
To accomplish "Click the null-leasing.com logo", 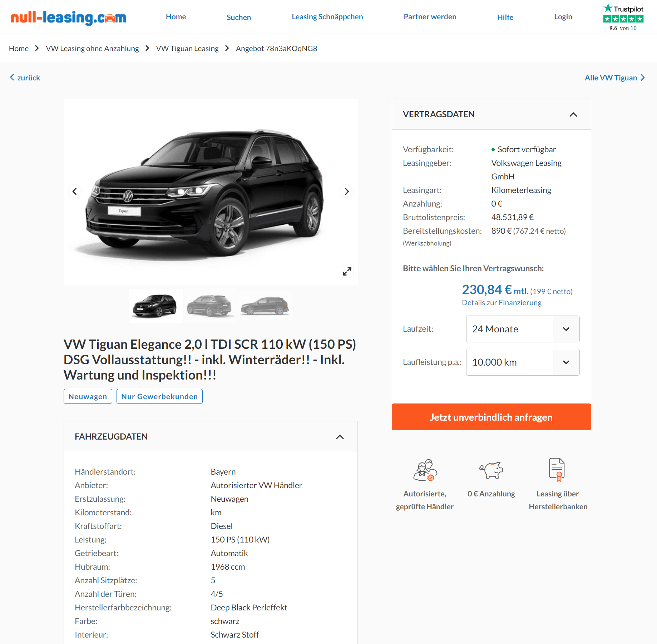I will click(68, 17).
